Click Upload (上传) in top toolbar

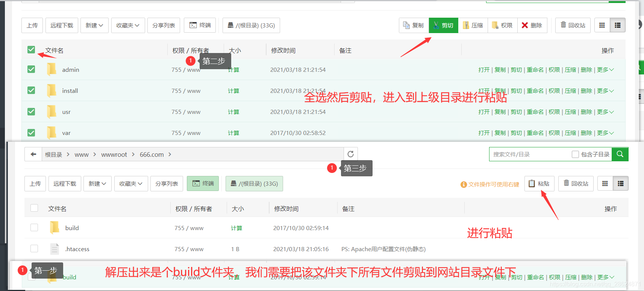coord(32,25)
